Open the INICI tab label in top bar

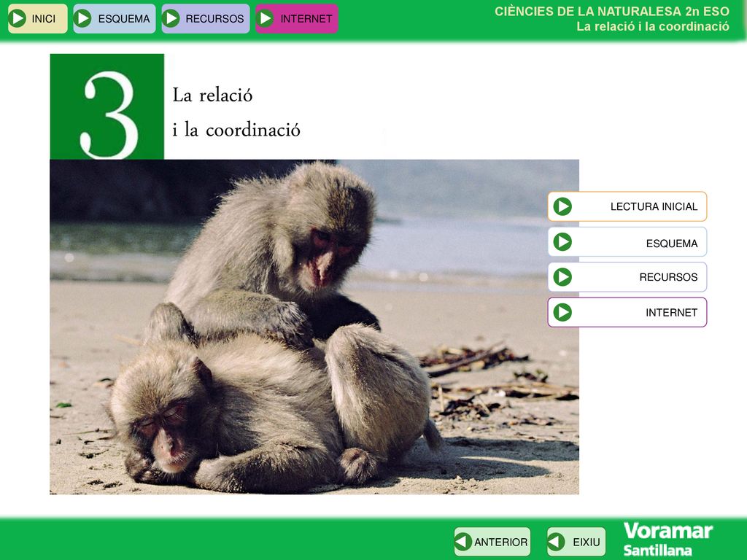click(x=43, y=18)
